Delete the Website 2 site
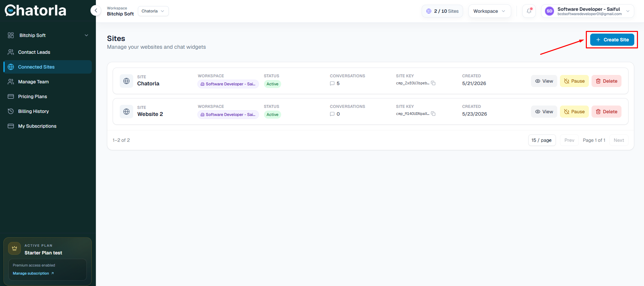644x286 pixels. pyautogui.click(x=607, y=112)
